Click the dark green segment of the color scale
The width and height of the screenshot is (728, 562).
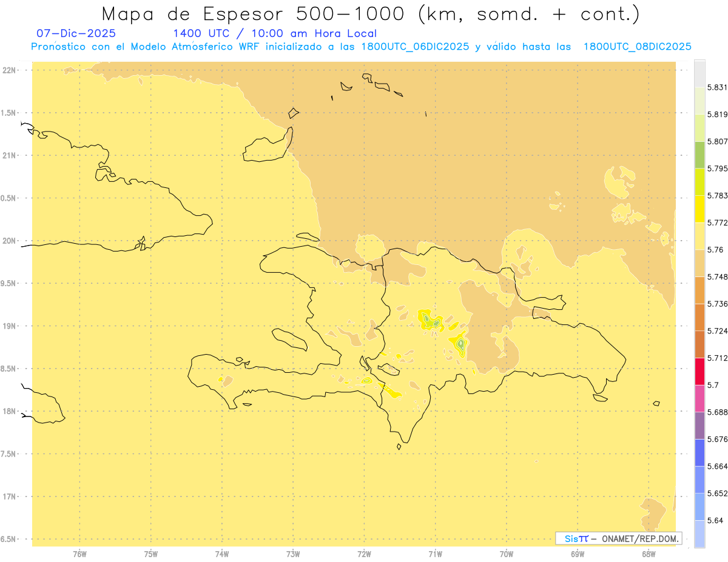pyautogui.click(x=699, y=155)
